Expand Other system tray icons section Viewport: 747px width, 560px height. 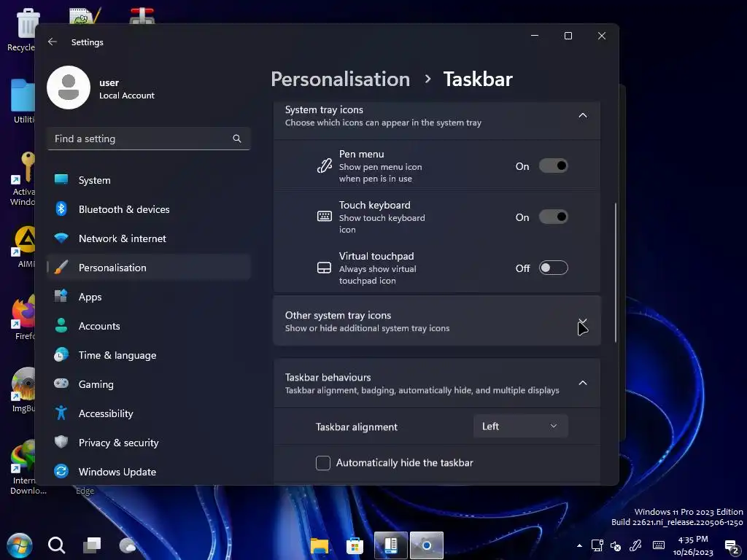(x=583, y=322)
